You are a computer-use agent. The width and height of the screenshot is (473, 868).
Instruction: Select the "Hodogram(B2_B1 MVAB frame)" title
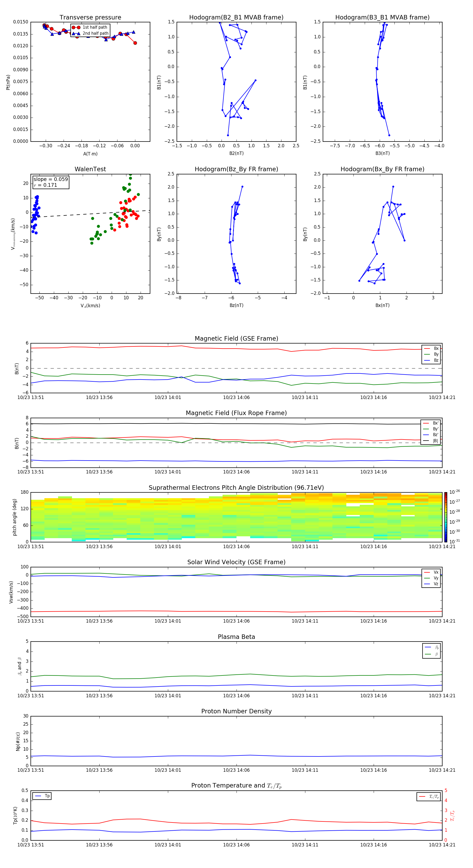click(236, 18)
